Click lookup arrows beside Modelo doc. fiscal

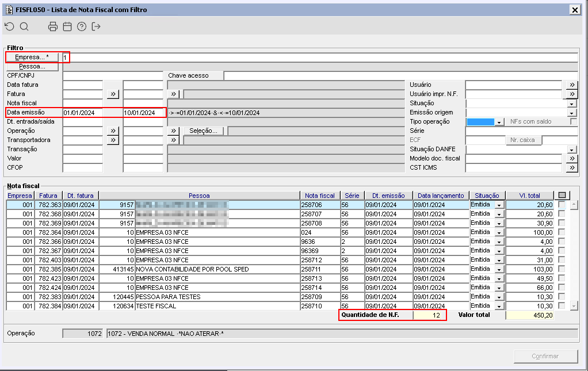pos(571,159)
